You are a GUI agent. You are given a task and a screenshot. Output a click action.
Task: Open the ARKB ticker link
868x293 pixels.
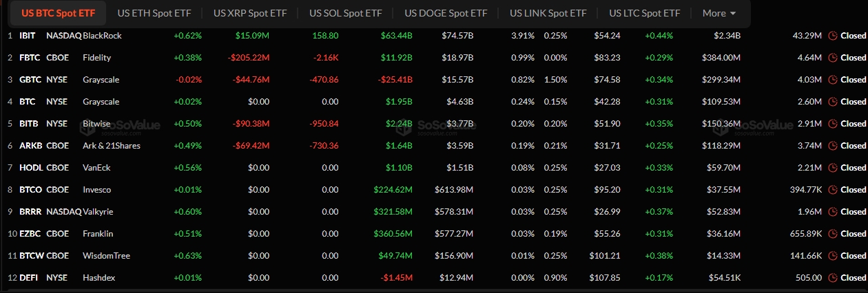click(30, 146)
